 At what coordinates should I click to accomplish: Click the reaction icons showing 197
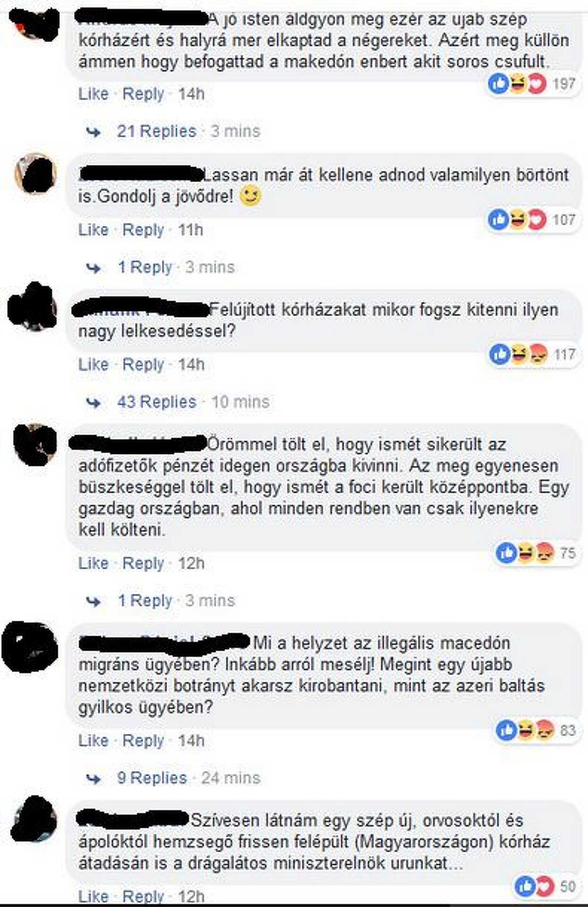[518, 84]
